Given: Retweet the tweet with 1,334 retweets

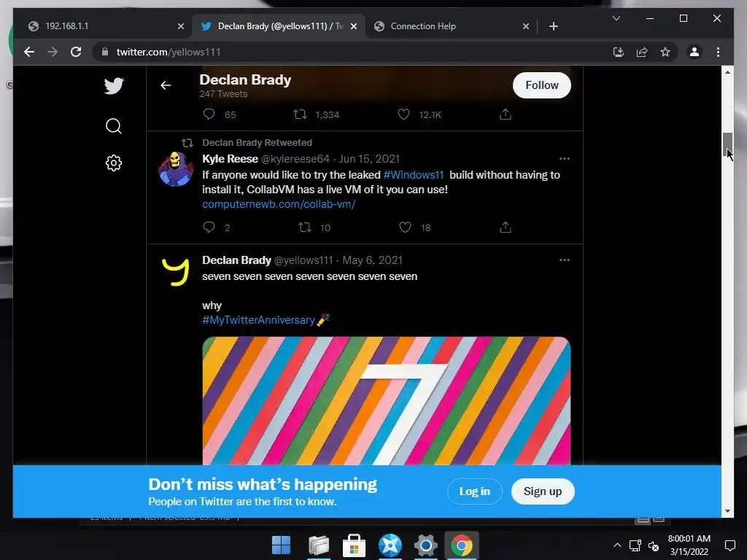Looking at the screenshot, I should (300, 114).
